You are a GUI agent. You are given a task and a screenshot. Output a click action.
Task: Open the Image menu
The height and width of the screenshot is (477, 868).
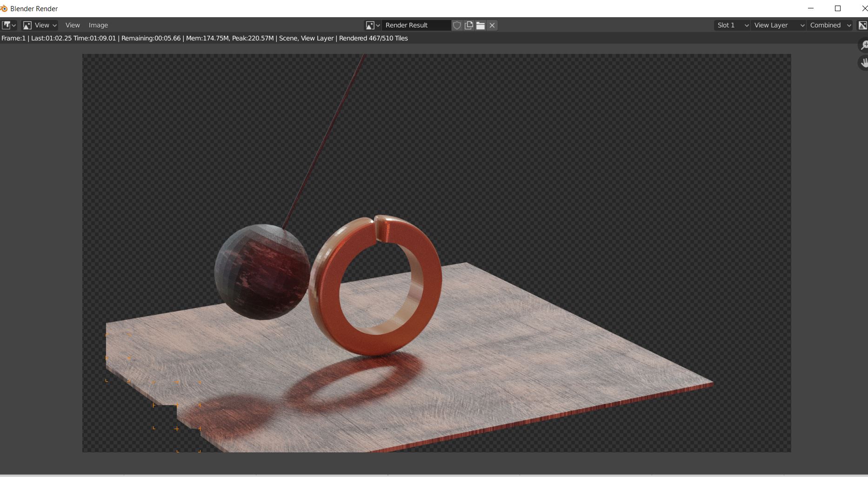point(98,25)
